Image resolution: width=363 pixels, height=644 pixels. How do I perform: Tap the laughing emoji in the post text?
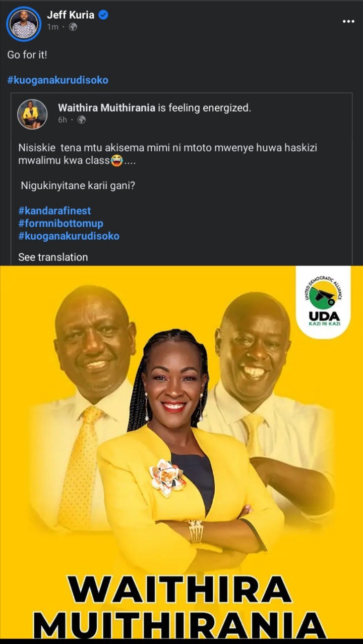117,162
